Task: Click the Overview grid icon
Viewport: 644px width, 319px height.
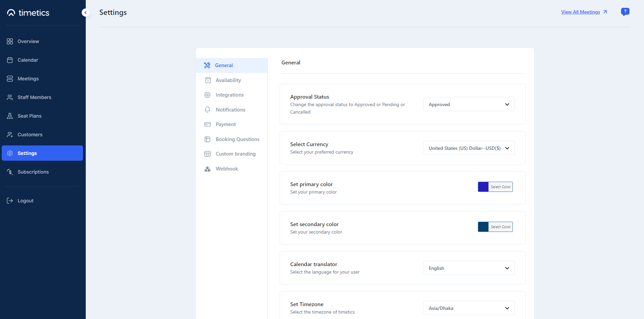Action: (x=10, y=41)
